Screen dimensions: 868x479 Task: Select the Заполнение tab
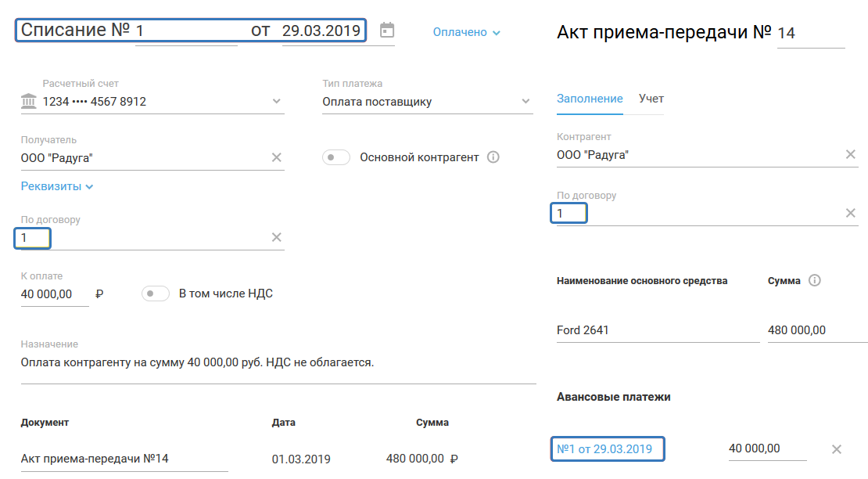(x=590, y=99)
